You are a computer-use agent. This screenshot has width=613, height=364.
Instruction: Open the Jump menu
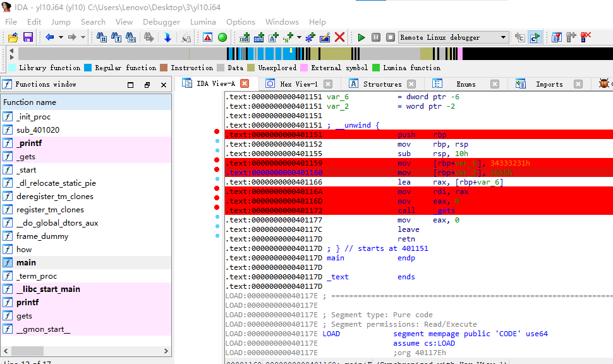click(61, 22)
